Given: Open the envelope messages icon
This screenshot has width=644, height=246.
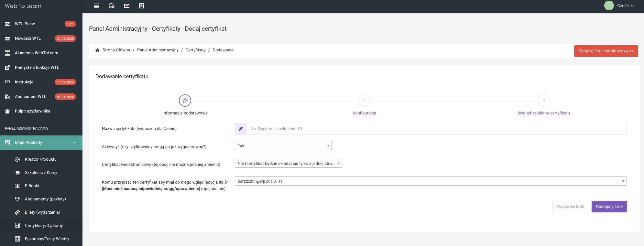Looking at the screenshot, I should pyautogui.click(x=127, y=6).
